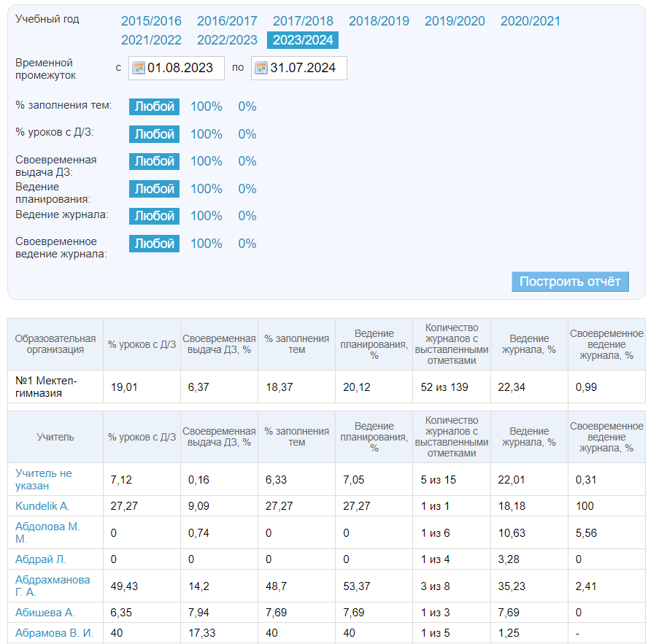Click 'Временной промежуток' label

pos(45,69)
